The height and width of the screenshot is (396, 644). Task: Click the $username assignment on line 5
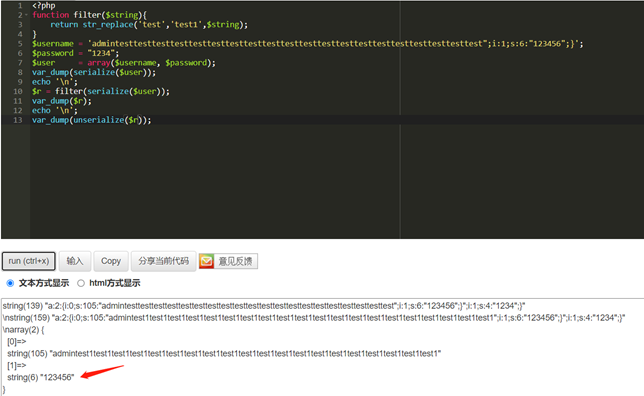click(308, 44)
